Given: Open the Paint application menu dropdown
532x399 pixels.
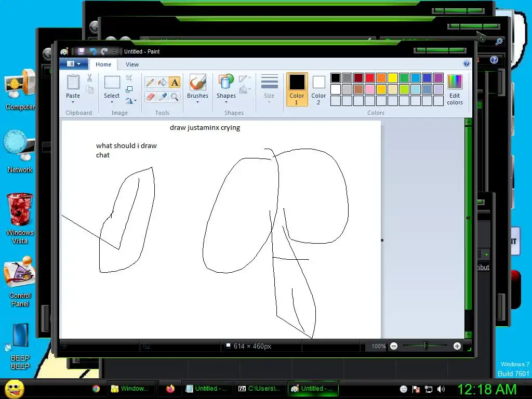Looking at the screenshot, I should click(x=74, y=64).
